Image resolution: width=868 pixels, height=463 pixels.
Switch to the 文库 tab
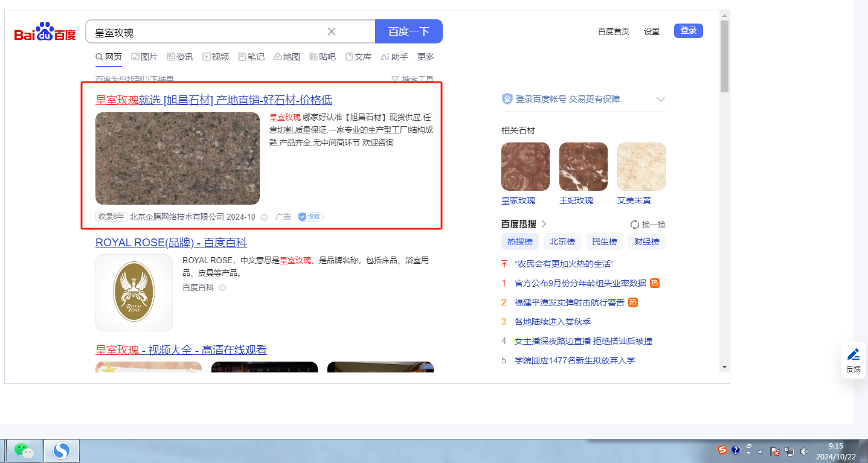pyautogui.click(x=358, y=57)
